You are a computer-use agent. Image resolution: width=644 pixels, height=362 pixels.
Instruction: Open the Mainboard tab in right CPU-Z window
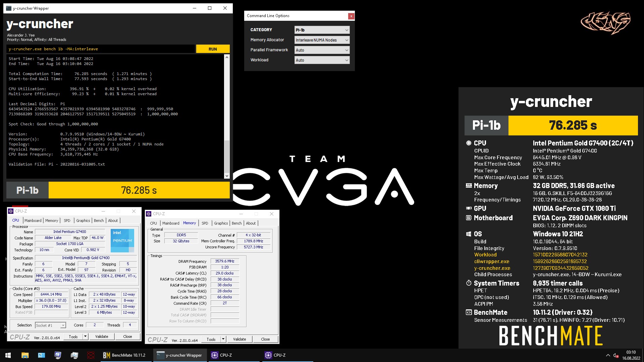pyautogui.click(x=171, y=223)
